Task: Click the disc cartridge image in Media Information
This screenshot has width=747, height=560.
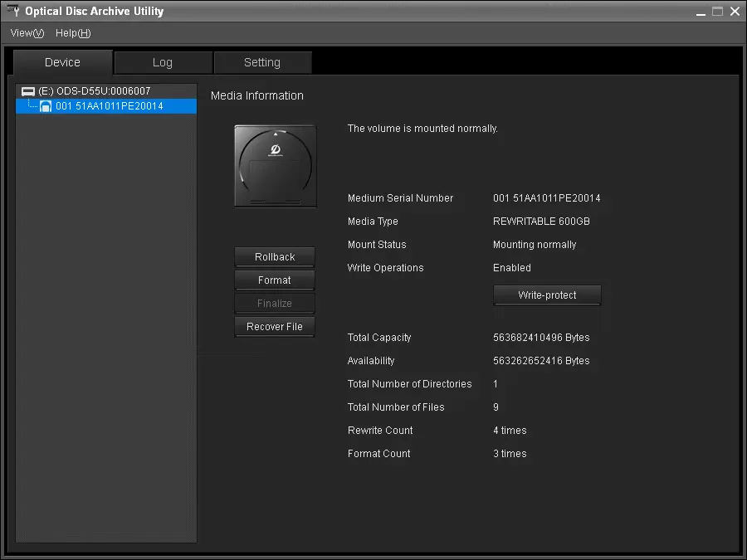Action: point(275,166)
